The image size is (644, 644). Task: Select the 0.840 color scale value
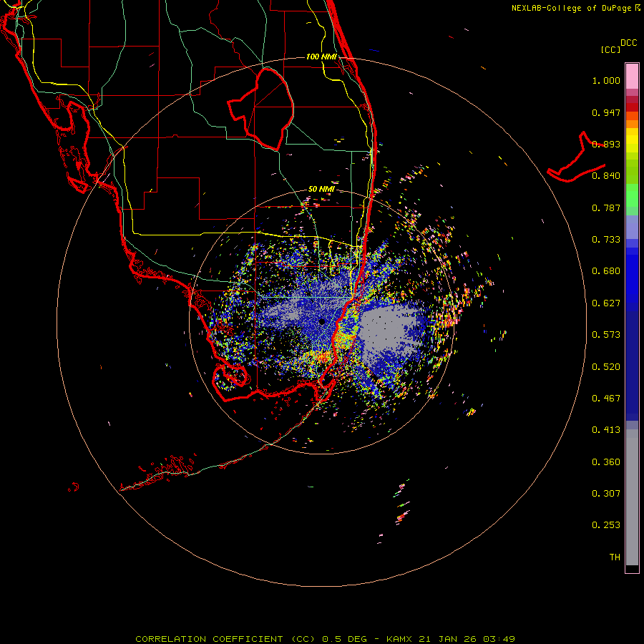[606, 176]
